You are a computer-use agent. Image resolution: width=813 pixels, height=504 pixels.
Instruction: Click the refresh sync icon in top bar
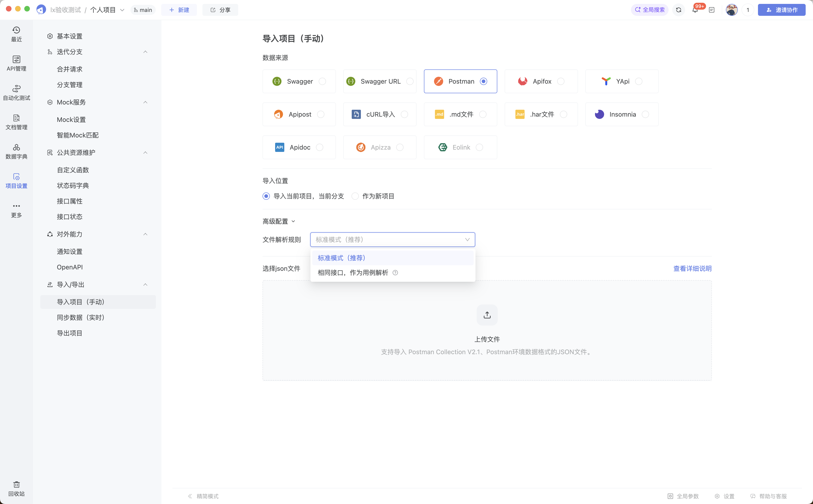pos(679,10)
